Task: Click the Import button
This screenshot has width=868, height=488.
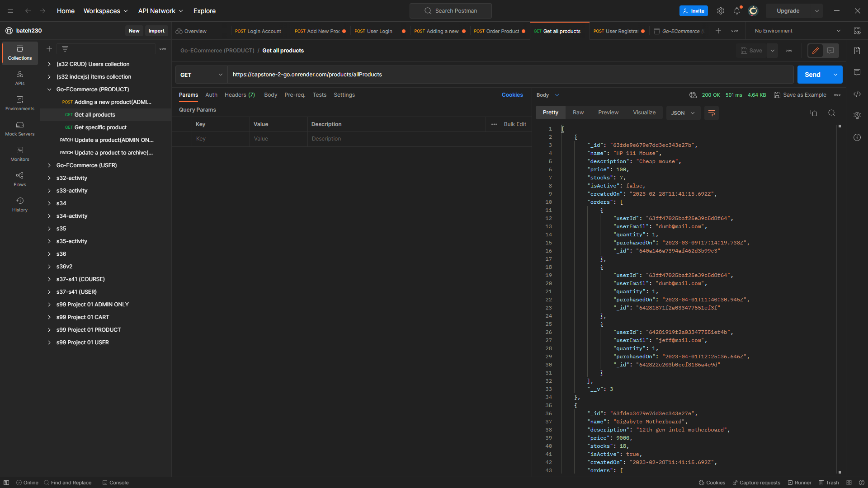Action: pyautogui.click(x=156, y=31)
